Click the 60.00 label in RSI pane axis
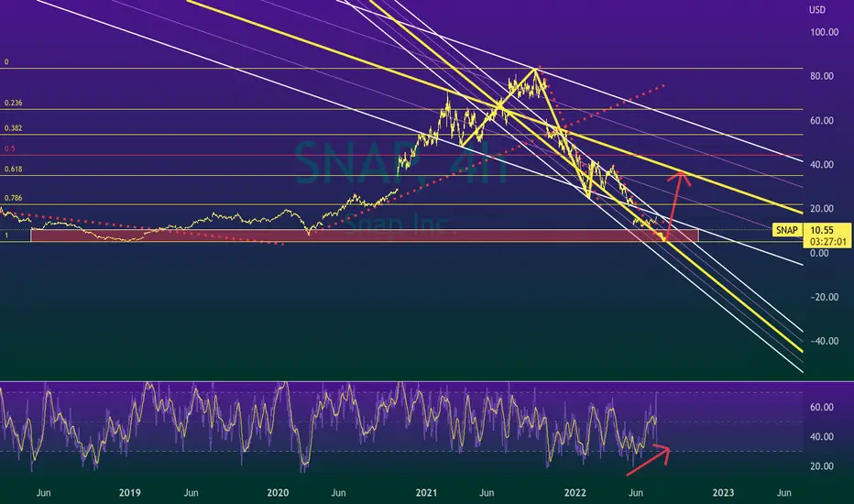 coord(822,407)
